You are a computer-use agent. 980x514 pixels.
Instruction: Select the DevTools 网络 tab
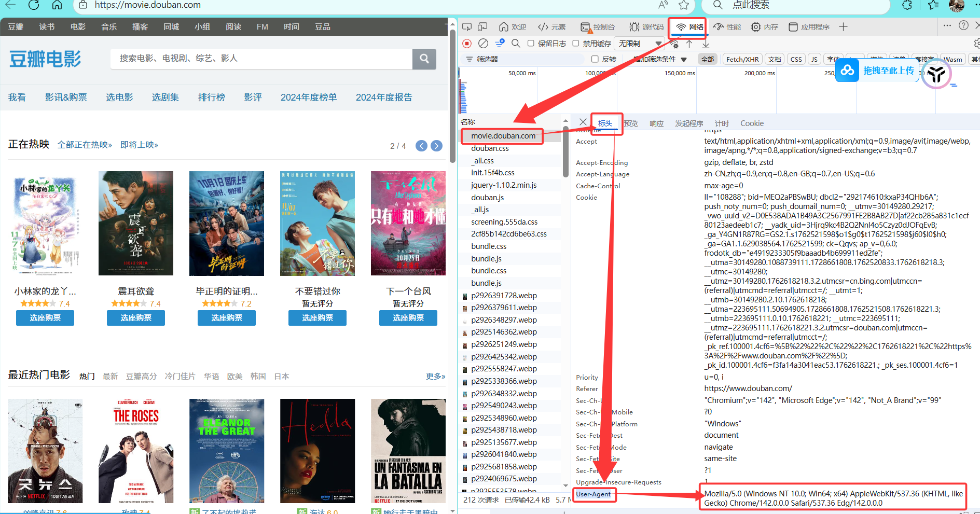coord(689,27)
